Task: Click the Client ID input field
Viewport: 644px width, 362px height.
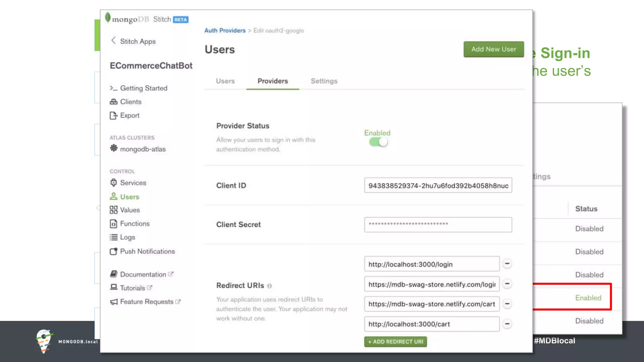Action: coord(438,185)
